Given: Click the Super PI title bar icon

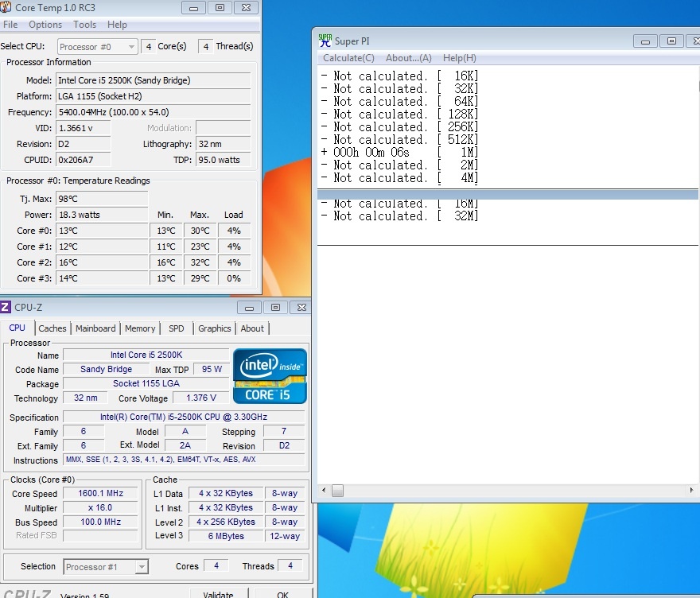Looking at the screenshot, I should (x=325, y=41).
